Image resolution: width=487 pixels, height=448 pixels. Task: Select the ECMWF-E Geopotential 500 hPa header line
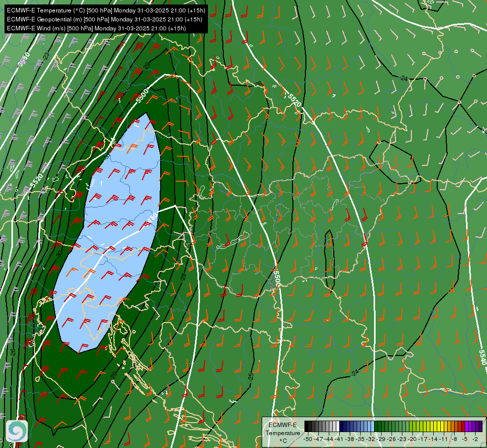[x=104, y=19]
